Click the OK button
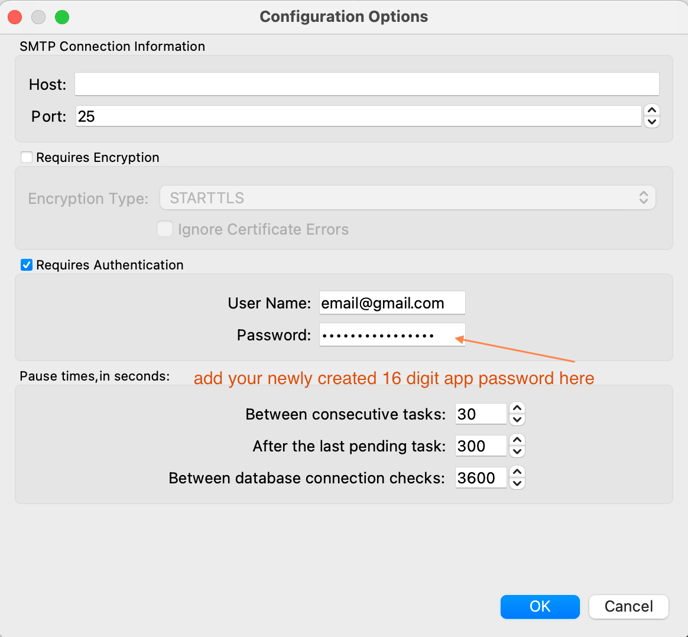 [x=540, y=606]
